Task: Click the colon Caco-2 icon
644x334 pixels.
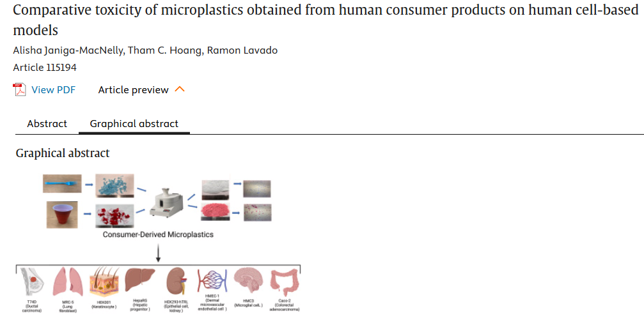Action: click(x=283, y=282)
